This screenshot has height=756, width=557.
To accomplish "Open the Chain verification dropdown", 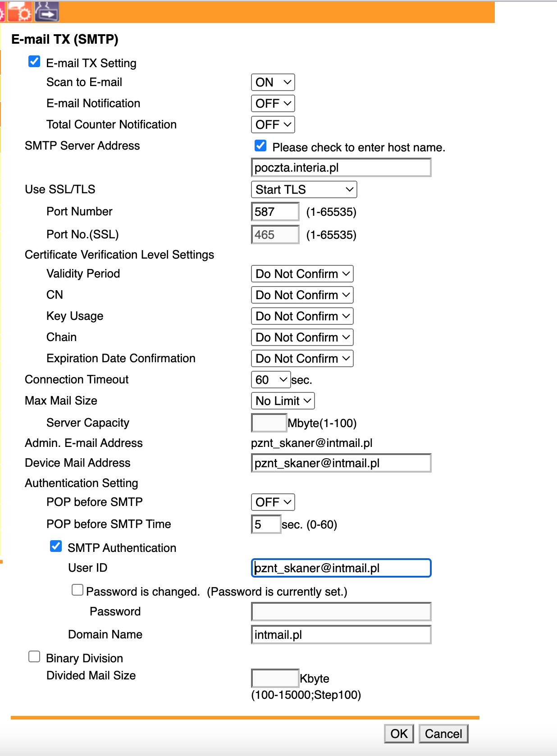I will click(302, 337).
